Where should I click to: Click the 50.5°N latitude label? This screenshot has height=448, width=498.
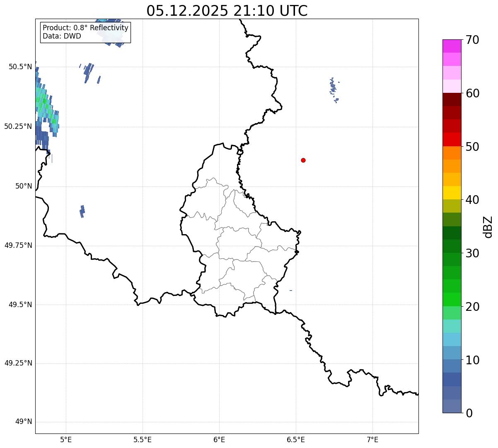20,67
